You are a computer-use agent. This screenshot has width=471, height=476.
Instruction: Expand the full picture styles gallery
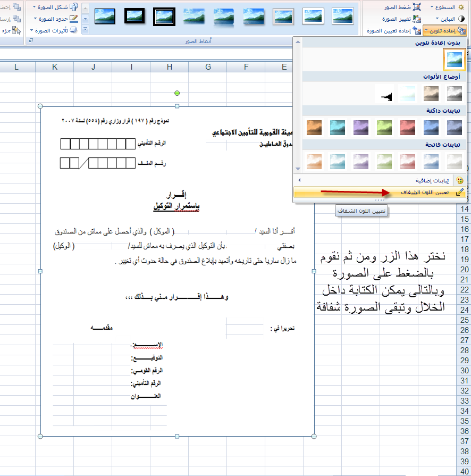pos(85,29)
